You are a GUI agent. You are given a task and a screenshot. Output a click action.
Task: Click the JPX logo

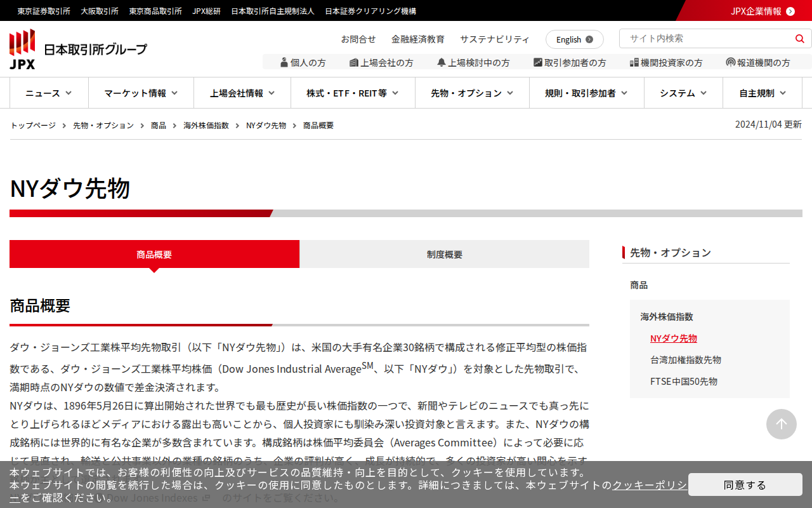[22, 49]
